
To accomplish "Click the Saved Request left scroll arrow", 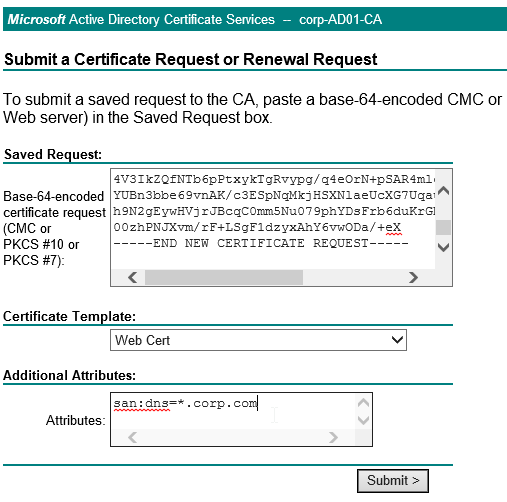I will [132, 277].
